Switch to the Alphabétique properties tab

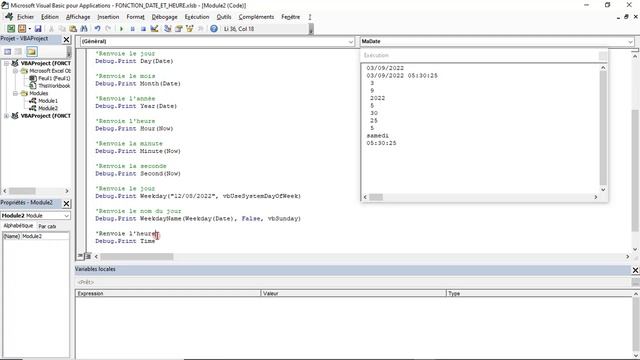[x=18, y=226]
